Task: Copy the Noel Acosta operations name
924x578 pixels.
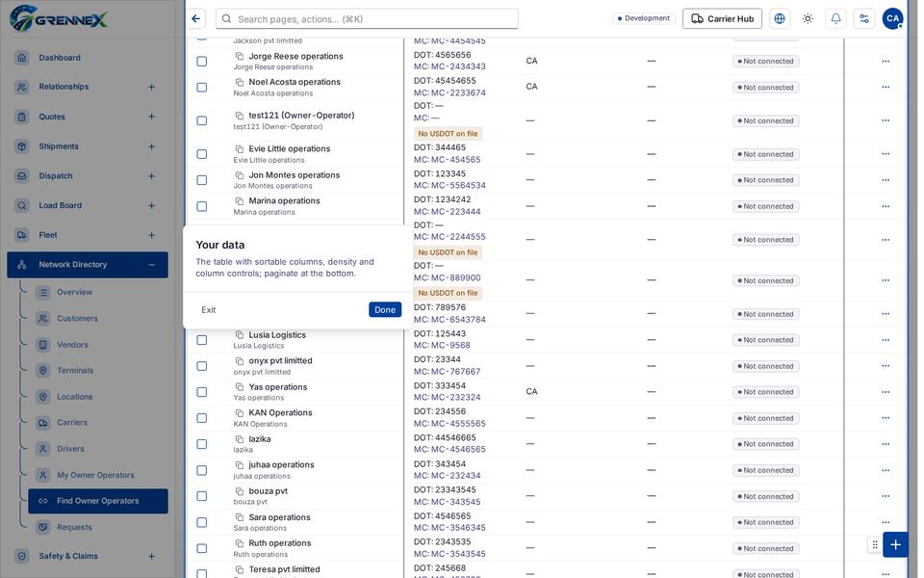Action: [240, 82]
